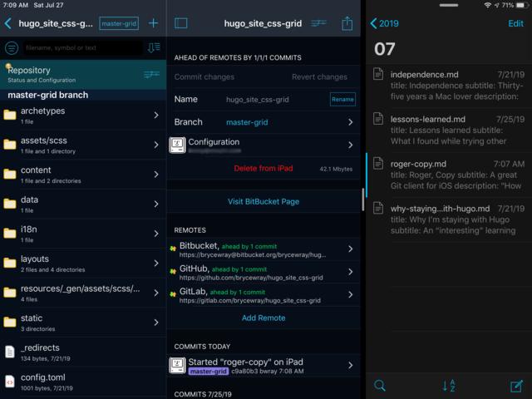
Task: Expand the assets/scss folder chevron
Action: coord(156,145)
